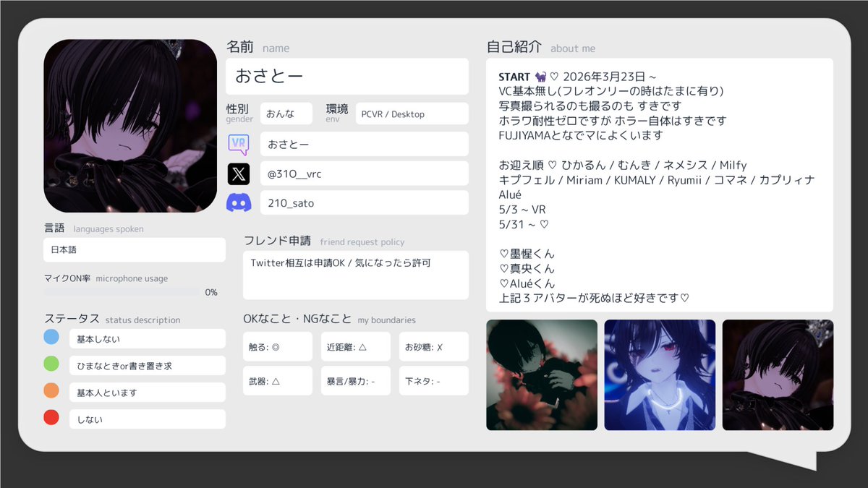868x488 pixels.
Task: Click the orange status circle
Action: pos(51,390)
